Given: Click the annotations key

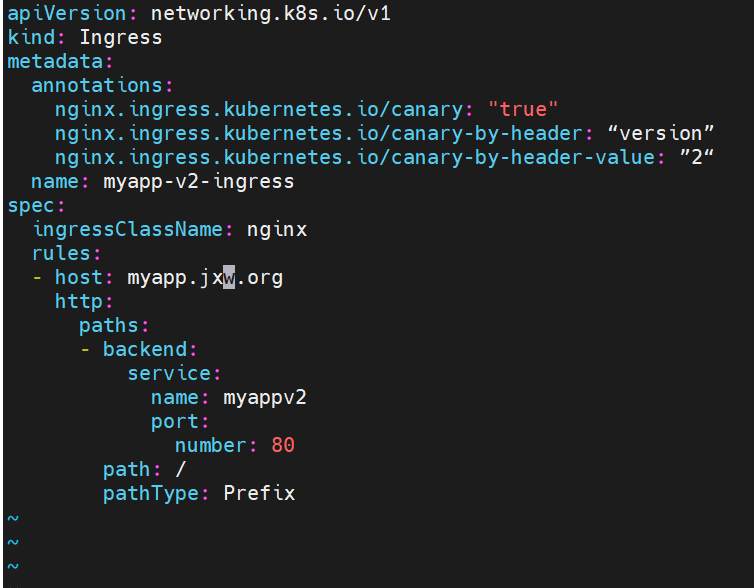Looking at the screenshot, I should click(x=97, y=86).
